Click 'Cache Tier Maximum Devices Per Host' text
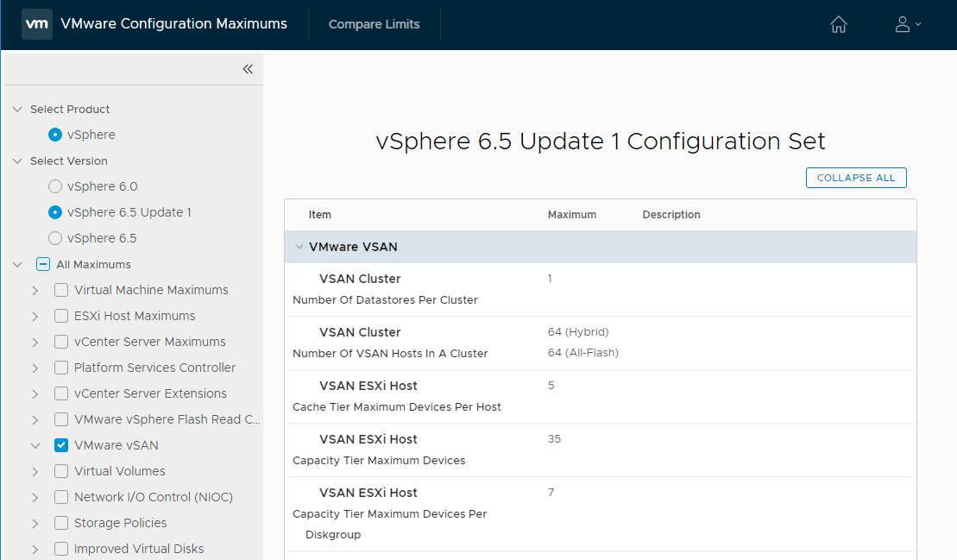Image resolution: width=957 pixels, height=560 pixels. click(x=397, y=407)
